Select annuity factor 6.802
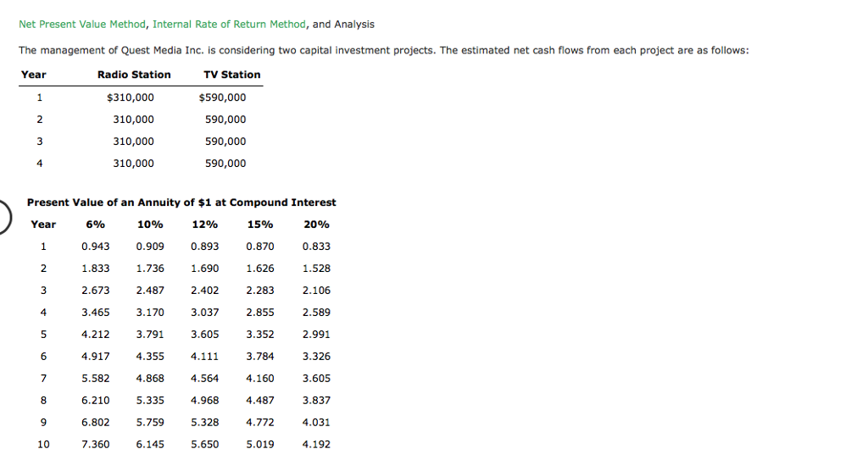The height and width of the screenshot is (460, 868). (95, 423)
